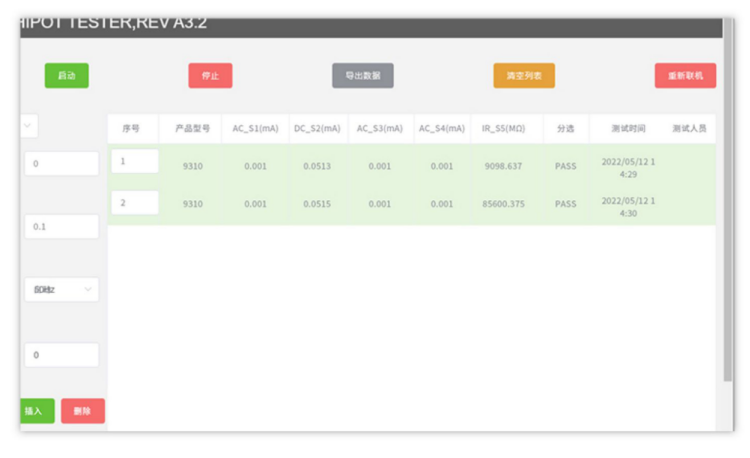Click the orange 清空列表 clear list button
The image size is (750, 458).
523,76
